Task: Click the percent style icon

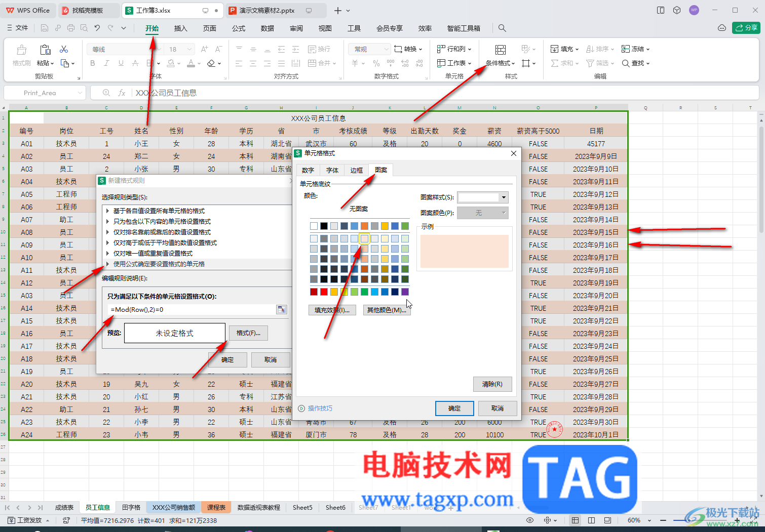Action: tap(376, 63)
